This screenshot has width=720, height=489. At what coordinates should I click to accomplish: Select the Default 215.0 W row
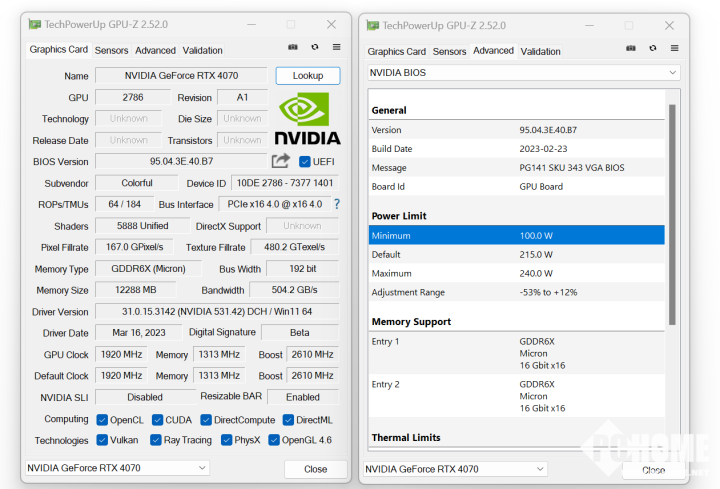(x=516, y=254)
